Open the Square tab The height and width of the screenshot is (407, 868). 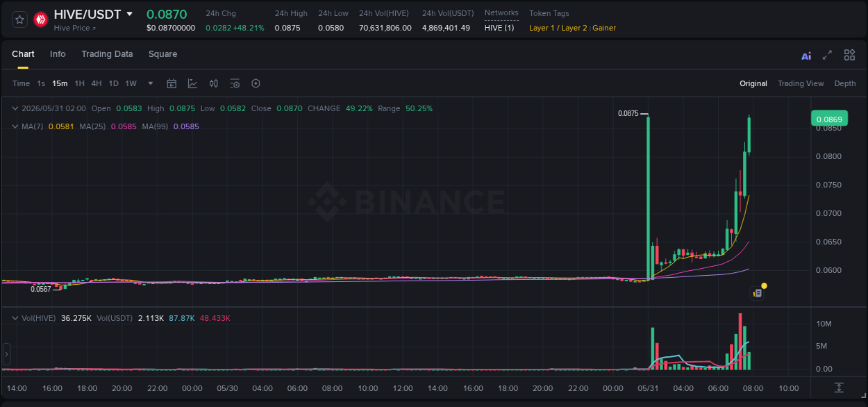(162, 54)
